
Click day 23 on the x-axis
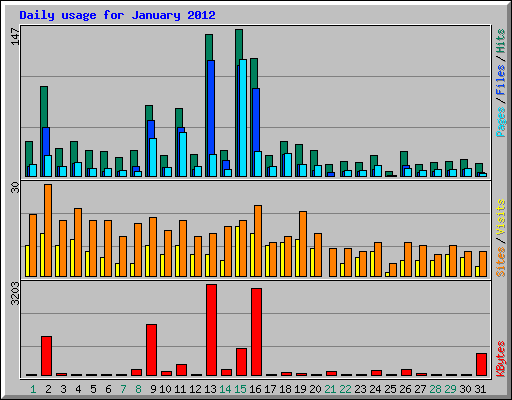click(x=360, y=389)
